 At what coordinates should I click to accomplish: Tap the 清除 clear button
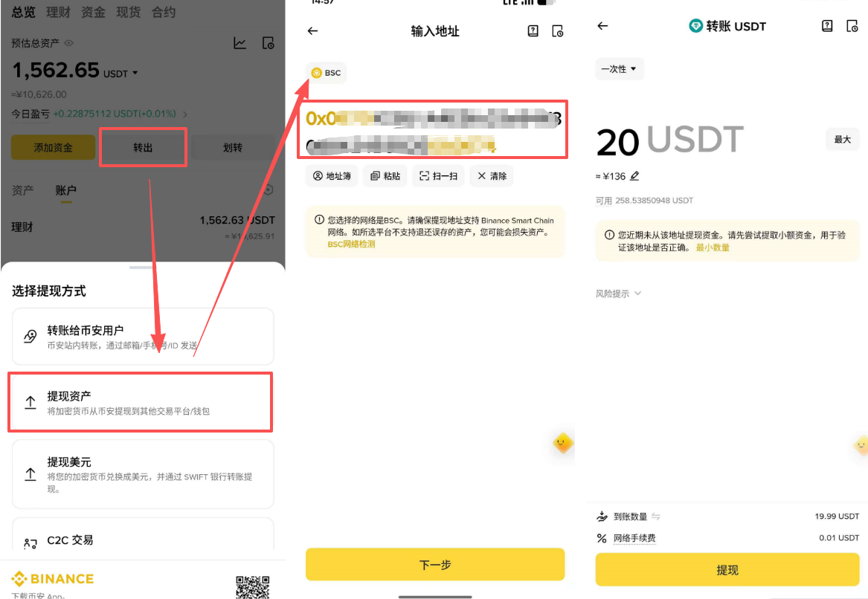click(x=492, y=176)
